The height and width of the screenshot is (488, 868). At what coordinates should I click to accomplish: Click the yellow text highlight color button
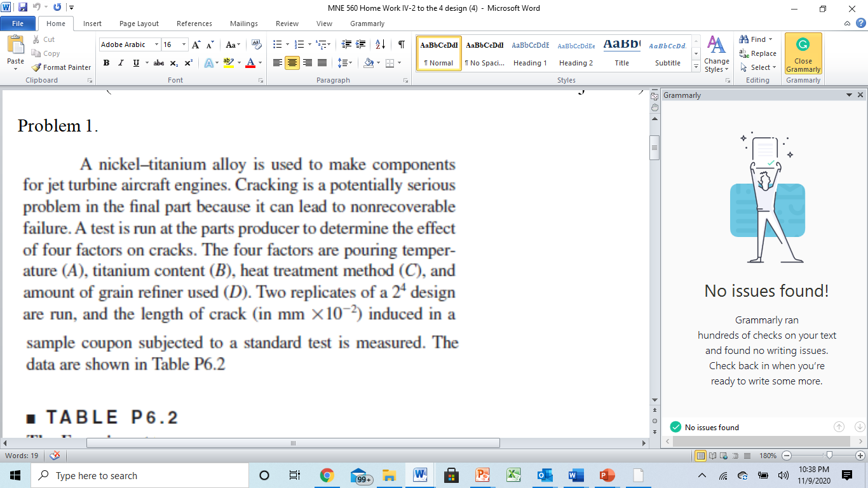[228, 63]
